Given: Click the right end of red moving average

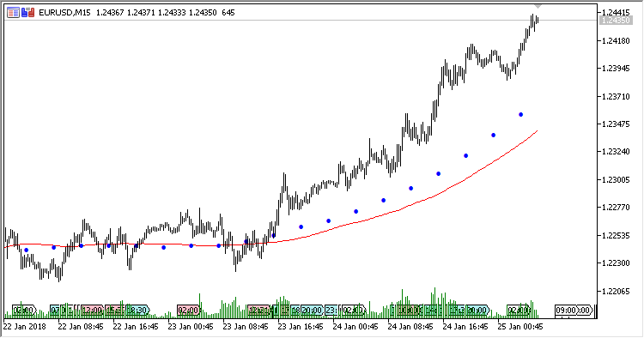Looking at the screenshot, I should click(x=537, y=131).
